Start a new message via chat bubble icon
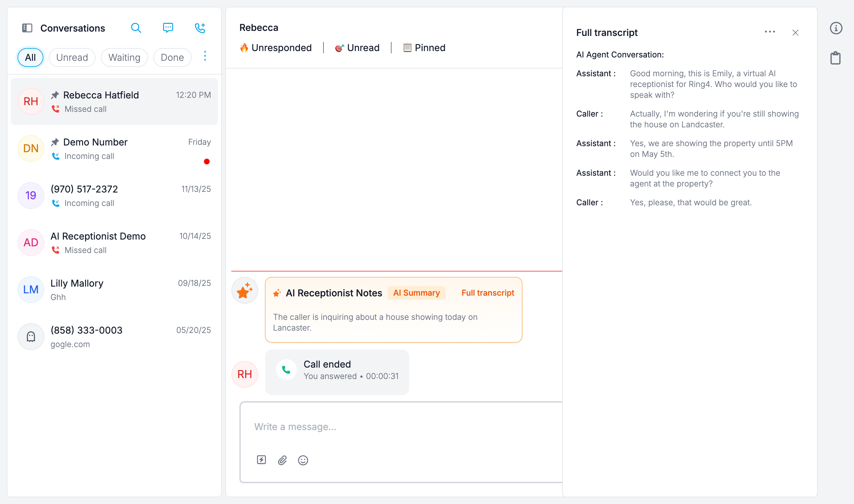The image size is (854, 504). (x=168, y=28)
